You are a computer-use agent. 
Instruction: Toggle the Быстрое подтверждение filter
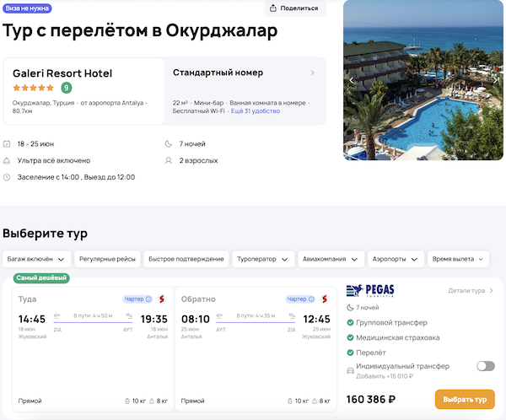tap(185, 259)
